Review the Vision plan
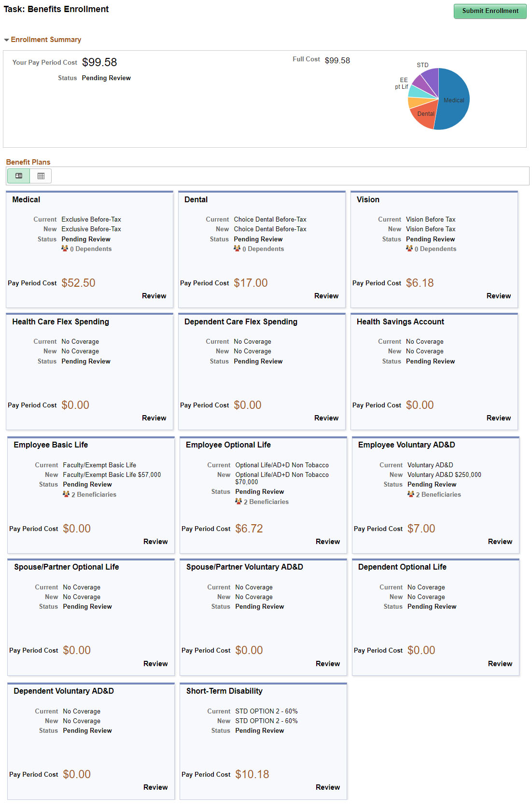The image size is (532, 810). 499,296
